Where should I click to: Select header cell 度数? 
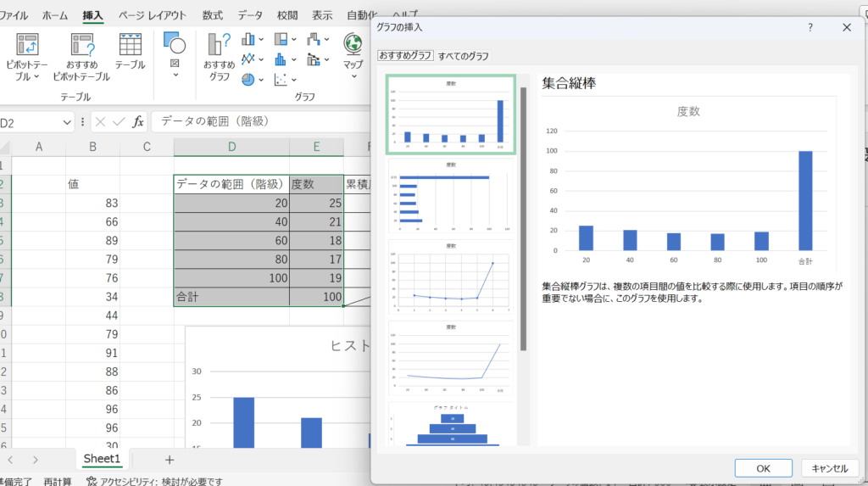coord(316,185)
